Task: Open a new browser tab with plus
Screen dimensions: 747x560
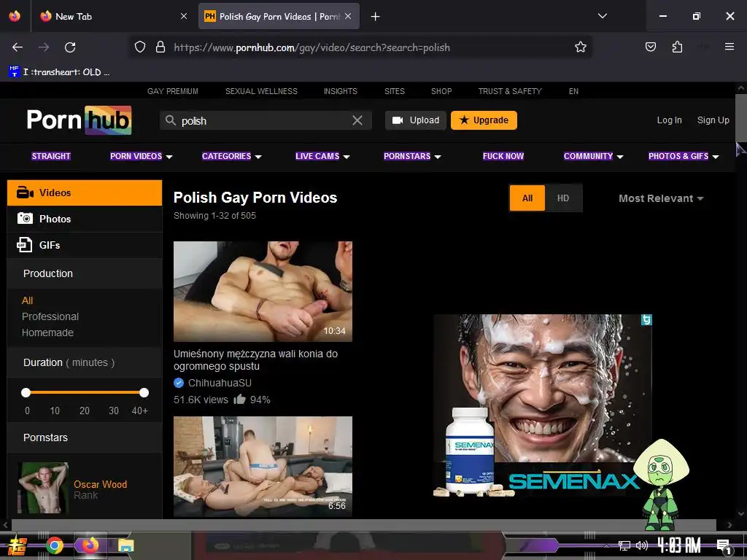Action: click(376, 17)
